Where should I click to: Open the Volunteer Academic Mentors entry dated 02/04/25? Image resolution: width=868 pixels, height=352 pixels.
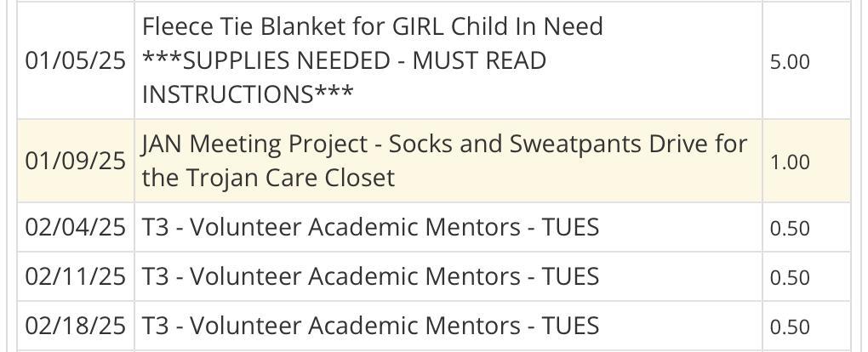(x=370, y=228)
